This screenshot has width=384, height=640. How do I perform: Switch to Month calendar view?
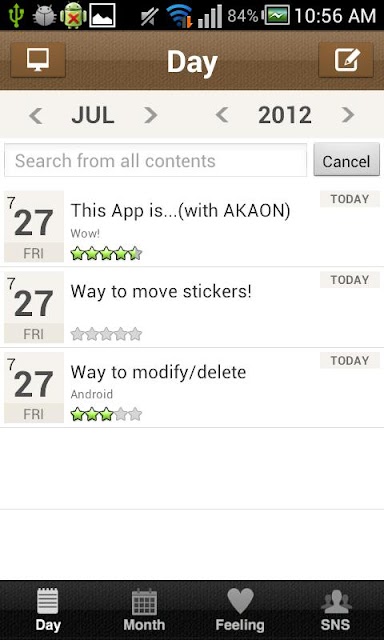click(144, 610)
